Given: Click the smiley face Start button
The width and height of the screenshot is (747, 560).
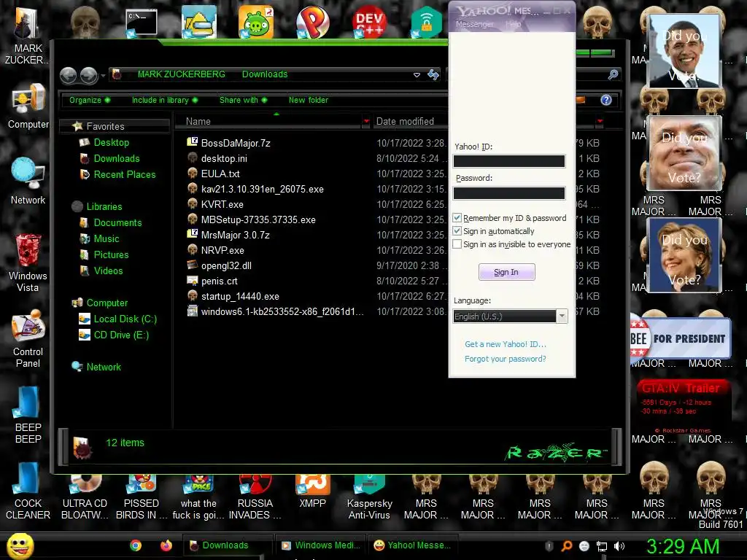Looking at the screenshot, I should coord(20,545).
